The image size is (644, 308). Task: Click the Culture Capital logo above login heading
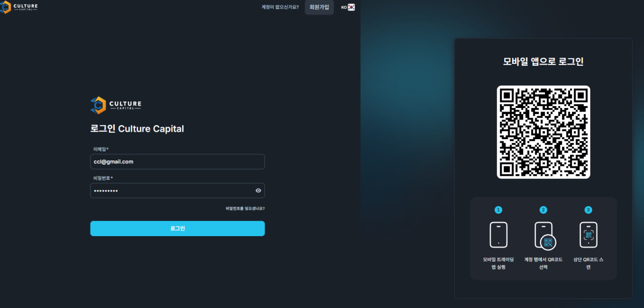click(x=116, y=105)
